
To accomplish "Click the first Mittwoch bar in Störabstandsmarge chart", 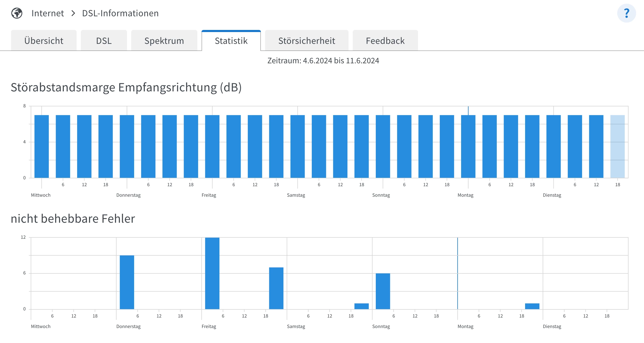I will 41,146.
